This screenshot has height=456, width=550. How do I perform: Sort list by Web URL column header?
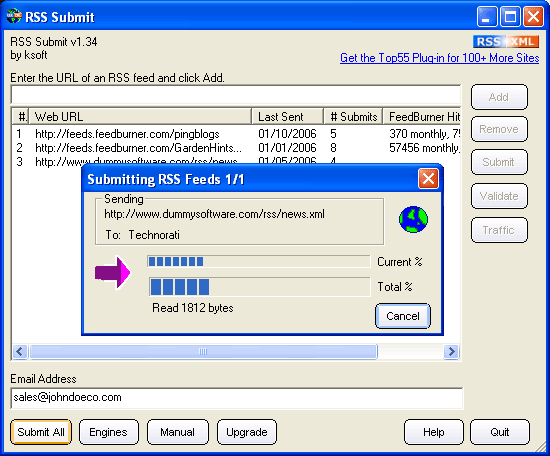[x=140, y=116]
